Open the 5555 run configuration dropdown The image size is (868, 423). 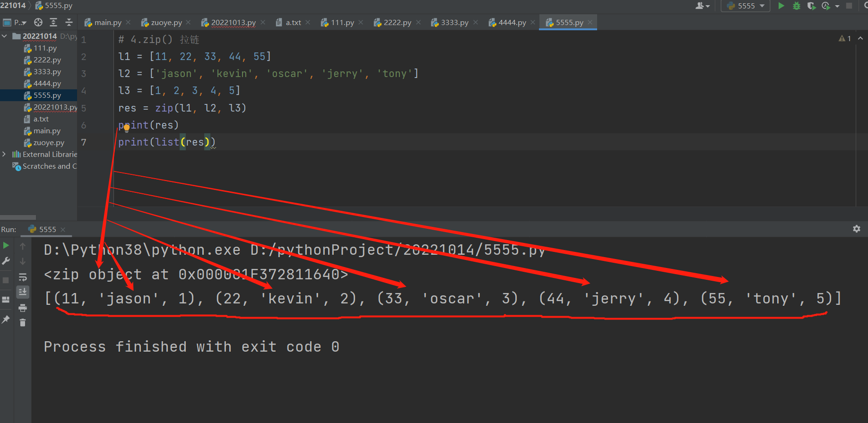[x=746, y=6]
